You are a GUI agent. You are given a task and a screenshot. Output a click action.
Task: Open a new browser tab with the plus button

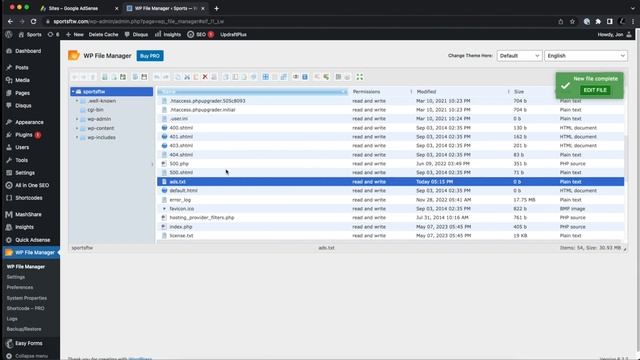pyautogui.click(x=216, y=8)
